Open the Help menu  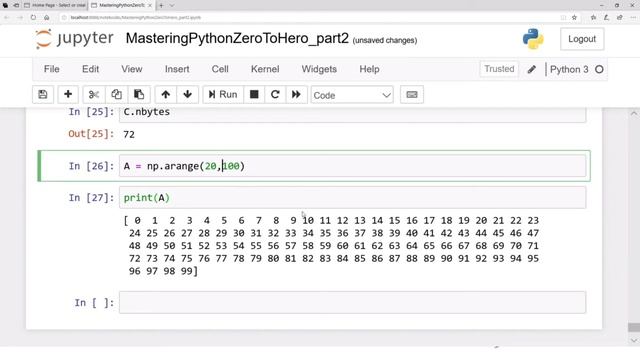pyautogui.click(x=369, y=69)
